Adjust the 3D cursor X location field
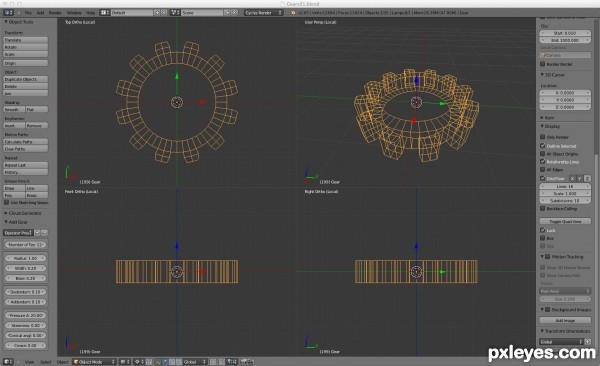 point(565,93)
